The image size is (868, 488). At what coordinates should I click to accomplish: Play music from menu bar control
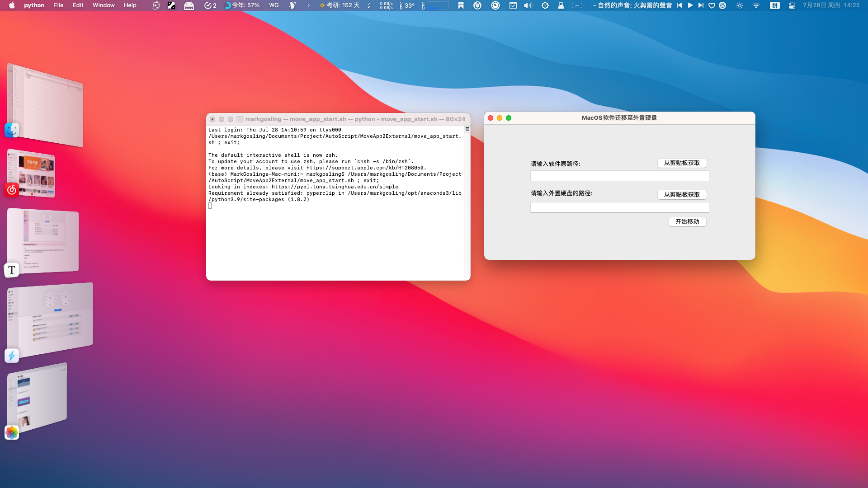pos(690,5)
